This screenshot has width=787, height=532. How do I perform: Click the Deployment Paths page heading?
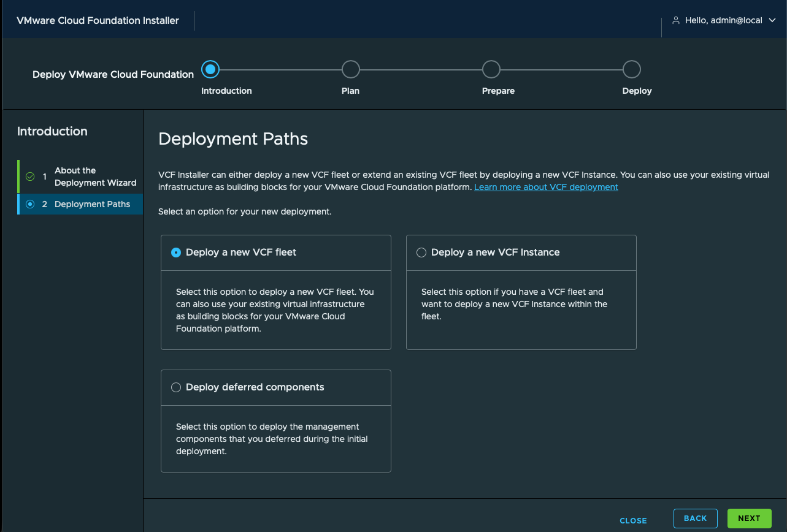point(233,140)
